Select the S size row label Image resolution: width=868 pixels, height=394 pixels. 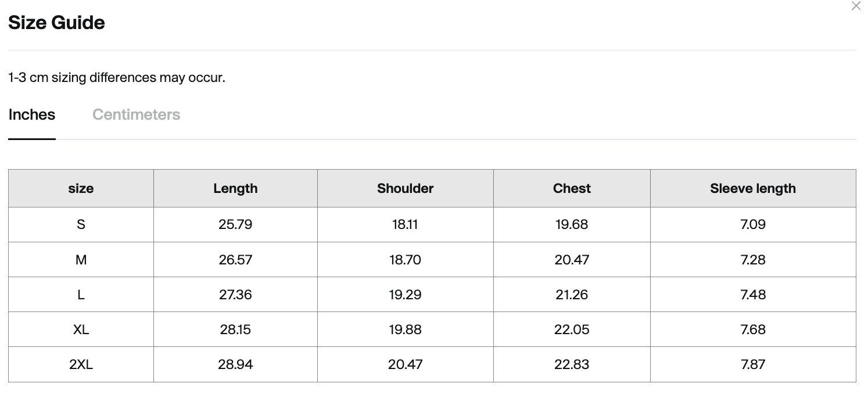pos(81,224)
